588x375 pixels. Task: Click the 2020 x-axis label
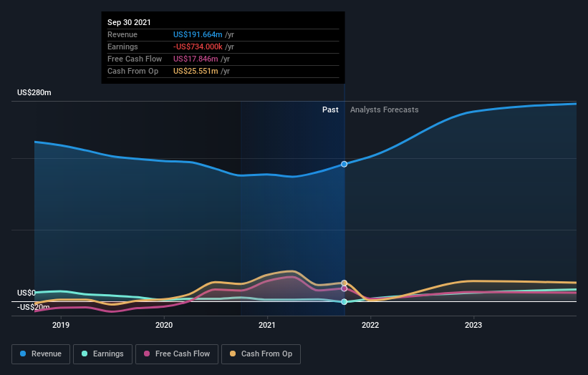pos(164,325)
